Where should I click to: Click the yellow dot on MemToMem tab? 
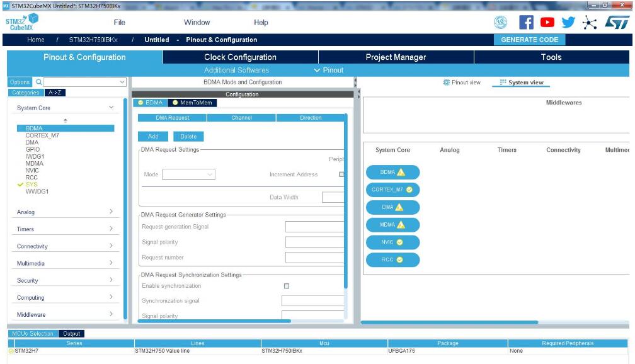click(175, 103)
